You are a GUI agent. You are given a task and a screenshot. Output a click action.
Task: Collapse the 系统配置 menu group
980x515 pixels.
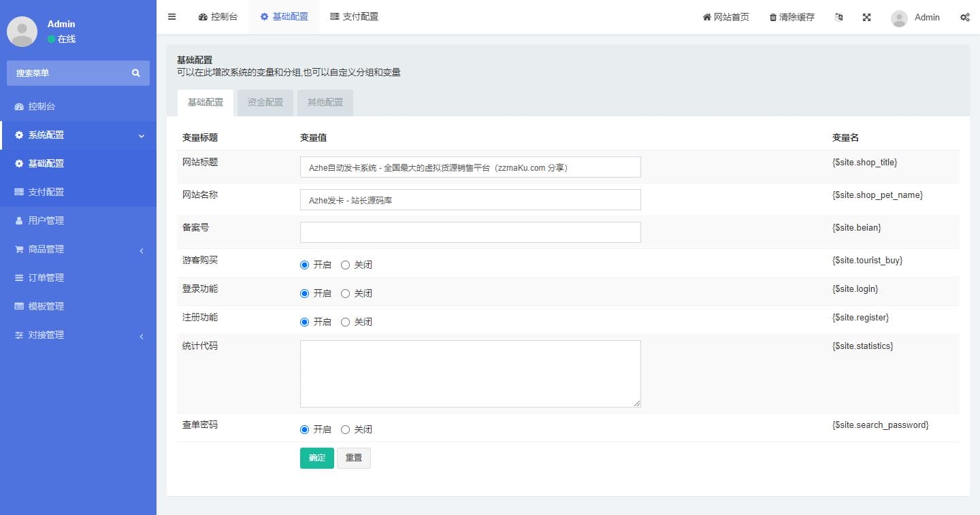46,135
